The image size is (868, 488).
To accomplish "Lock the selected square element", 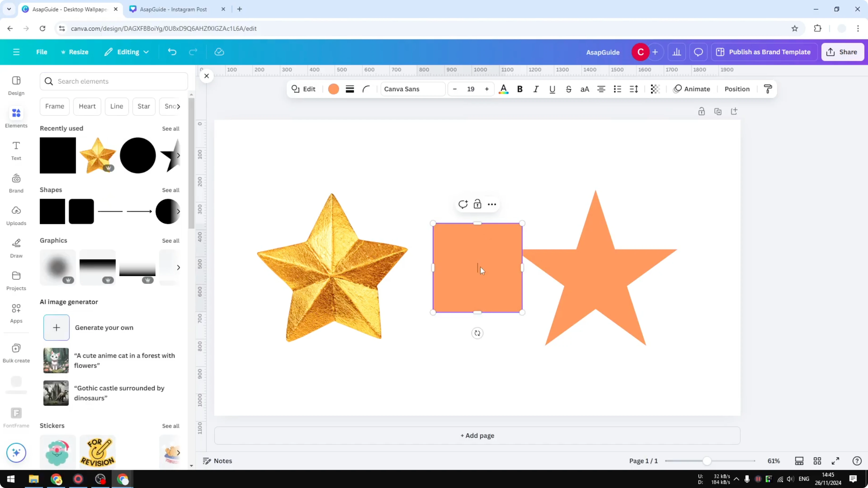I will pyautogui.click(x=477, y=204).
